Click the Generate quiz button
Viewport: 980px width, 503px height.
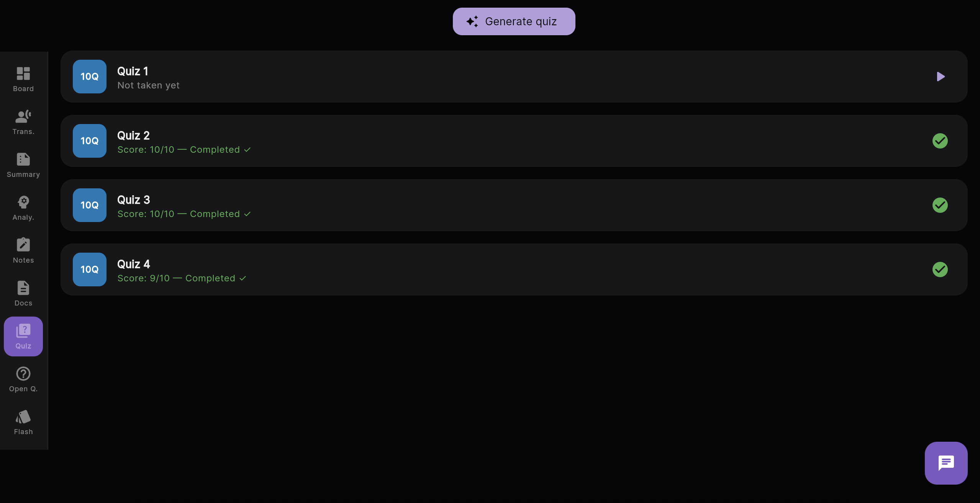[513, 21]
